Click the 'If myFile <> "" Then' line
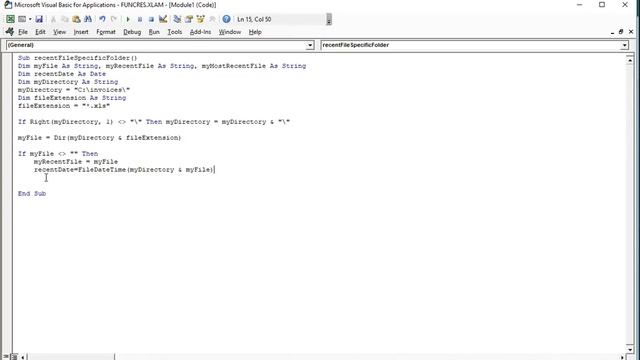 [x=58, y=153]
